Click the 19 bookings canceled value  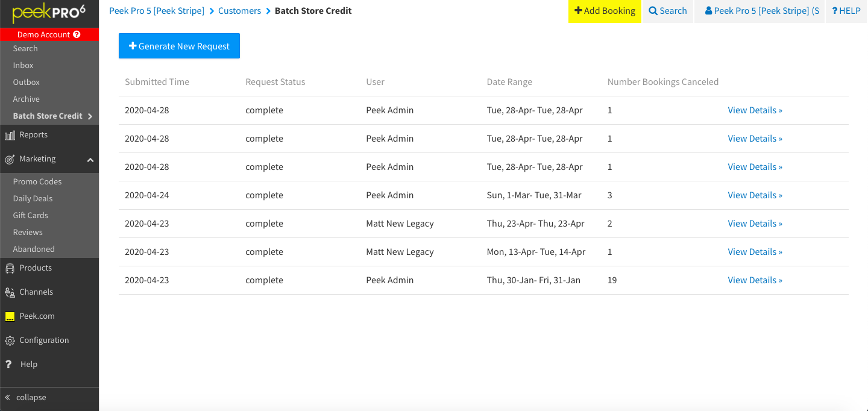tap(612, 280)
